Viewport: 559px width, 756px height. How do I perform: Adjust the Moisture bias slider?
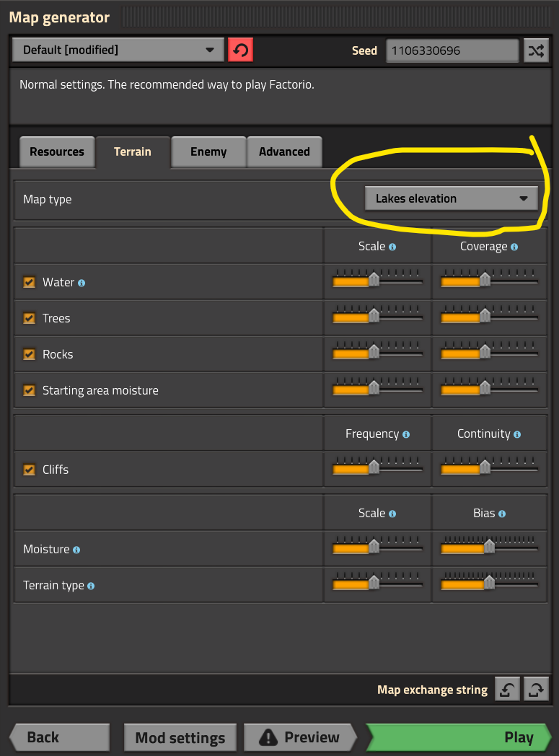click(x=489, y=546)
